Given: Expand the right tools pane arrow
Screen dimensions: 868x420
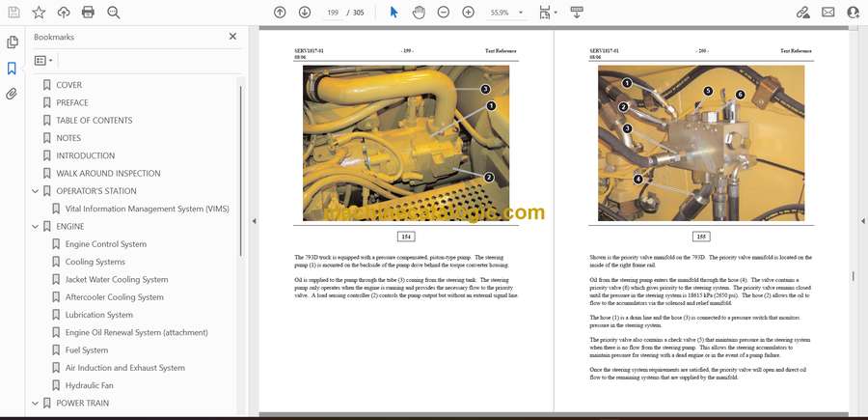Looking at the screenshot, I should [862, 221].
